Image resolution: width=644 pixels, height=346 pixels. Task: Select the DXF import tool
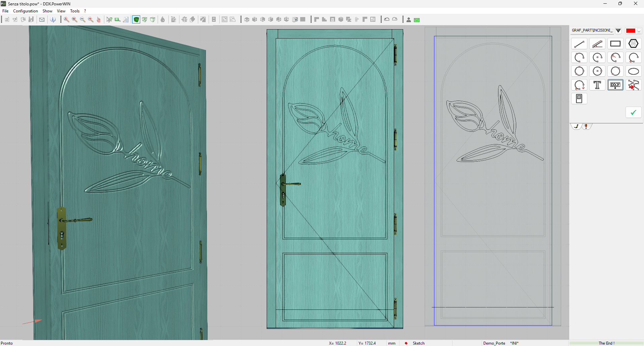point(615,85)
